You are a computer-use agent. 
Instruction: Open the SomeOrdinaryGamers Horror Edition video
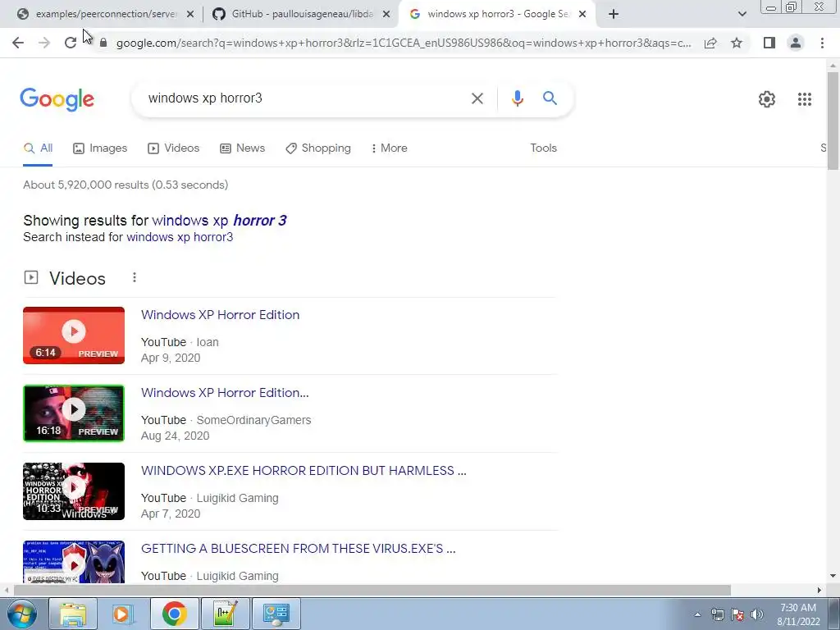point(225,393)
